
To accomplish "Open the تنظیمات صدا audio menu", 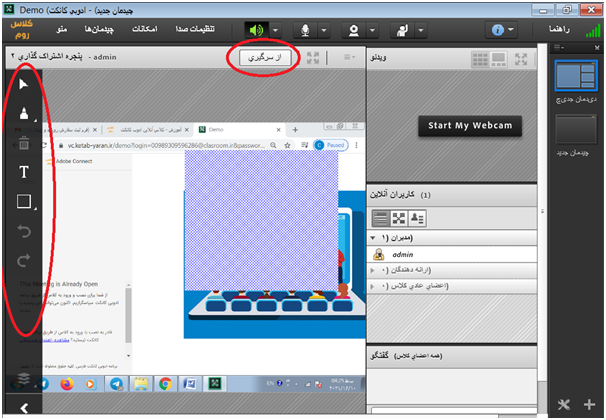I will [195, 29].
